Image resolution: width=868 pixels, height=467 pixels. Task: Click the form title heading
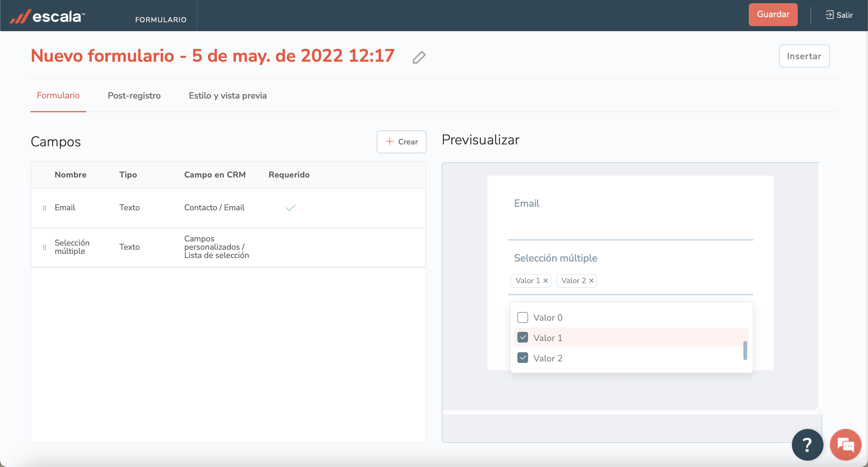(x=212, y=56)
